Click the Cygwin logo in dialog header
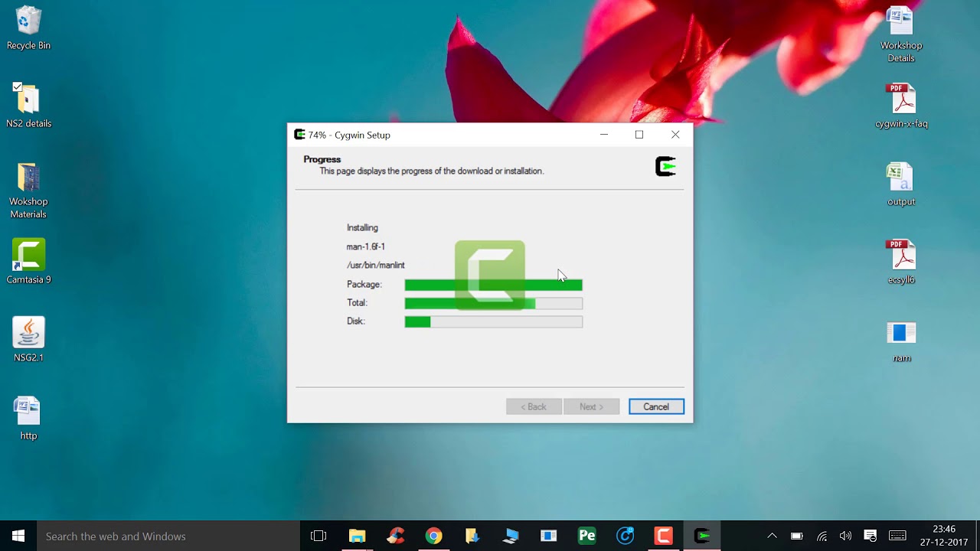The height and width of the screenshot is (551, 980). point(665,166)
